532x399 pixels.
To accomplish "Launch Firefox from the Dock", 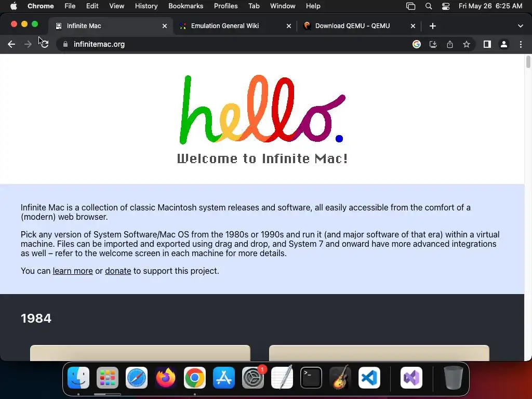I will pos(166,378).
